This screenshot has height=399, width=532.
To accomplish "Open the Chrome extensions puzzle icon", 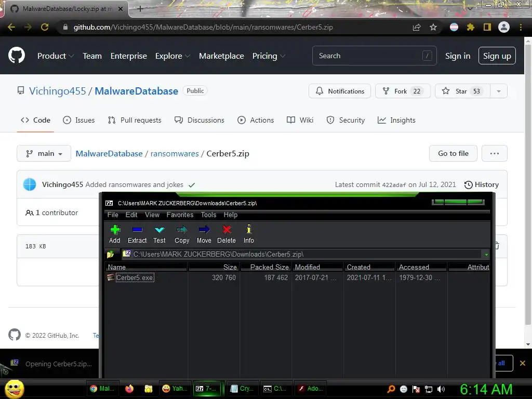I will pos(470,27).
